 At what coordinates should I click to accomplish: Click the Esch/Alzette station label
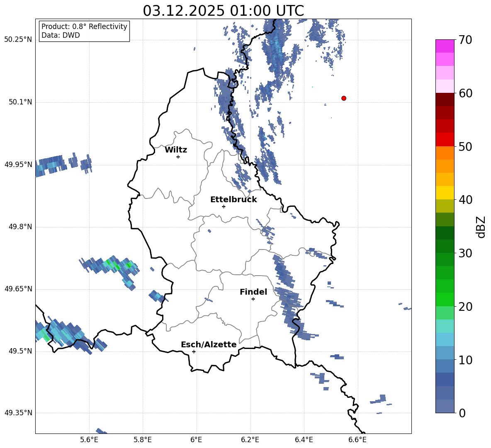point(209,344)
